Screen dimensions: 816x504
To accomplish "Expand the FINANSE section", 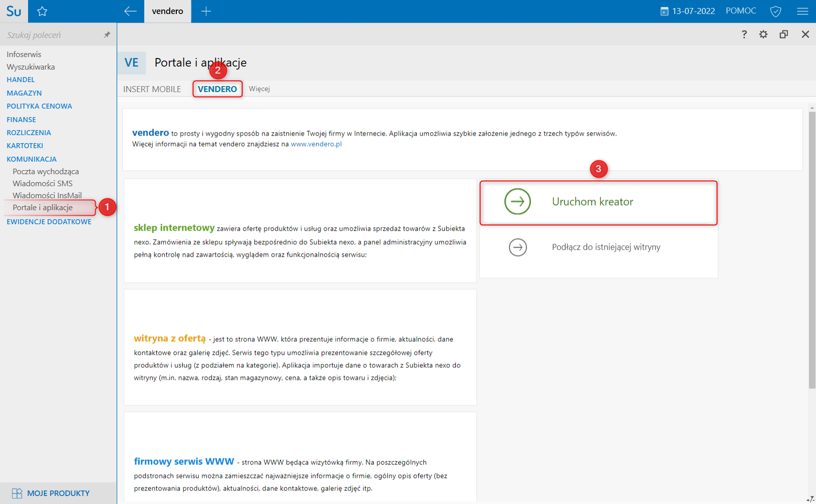I will tap(21, 120).
